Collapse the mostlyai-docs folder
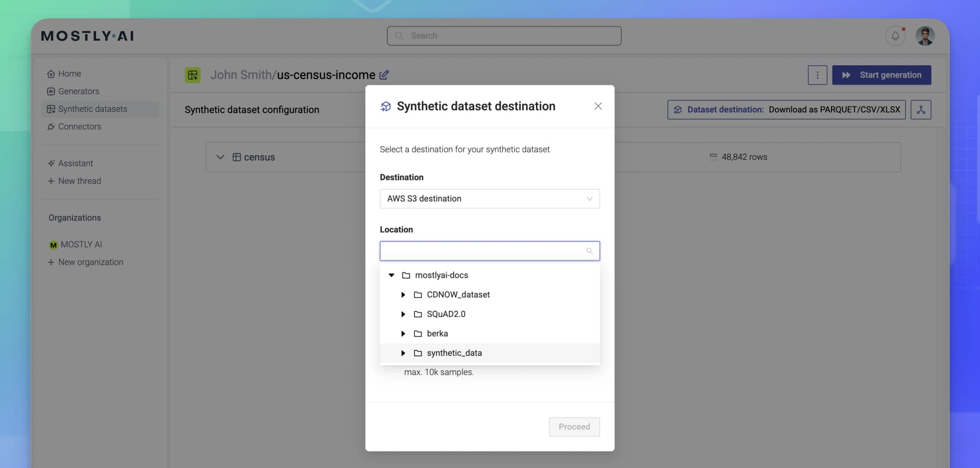The image size is (980, 468). coord(391,276)
